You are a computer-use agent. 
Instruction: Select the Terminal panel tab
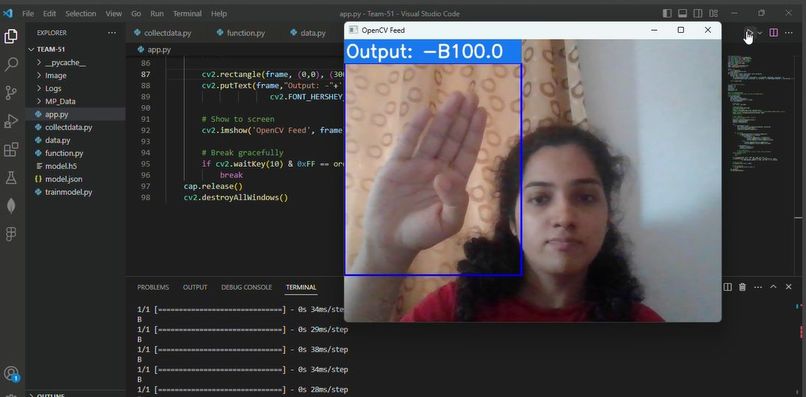(301, 287)
